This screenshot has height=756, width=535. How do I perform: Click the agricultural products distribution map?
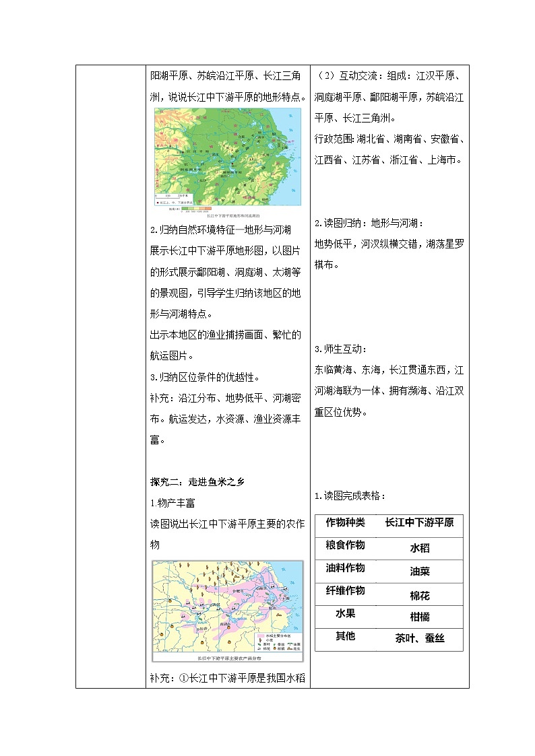coord(228,611)
